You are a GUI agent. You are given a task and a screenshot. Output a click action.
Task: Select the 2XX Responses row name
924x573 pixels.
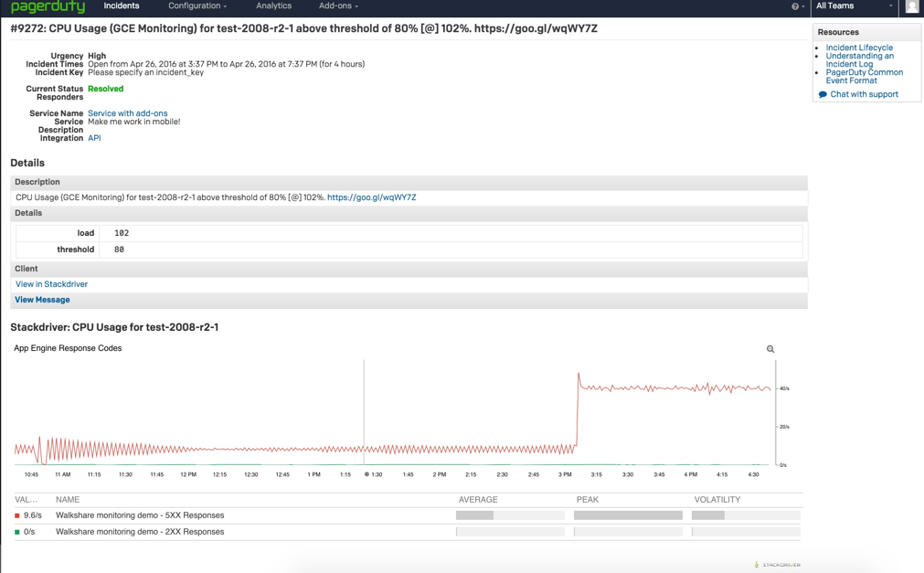point(140,532)
